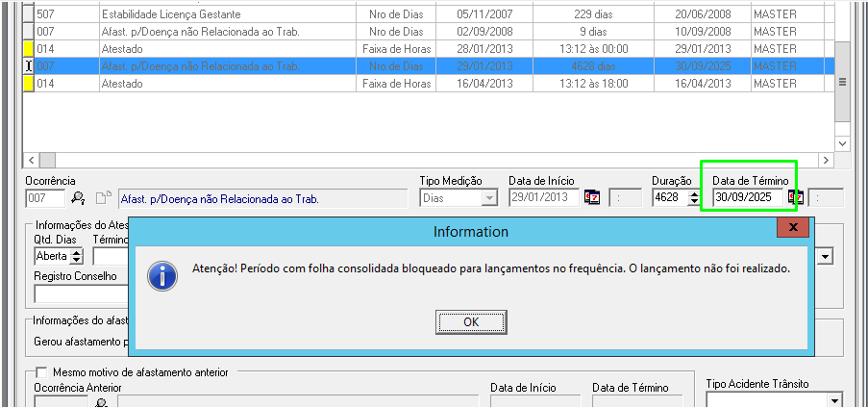Viewport: 868px width, 408px height.
Task: Click the yellow marker on the 16/04/2013 Atestado row
Action: (28, 84)
